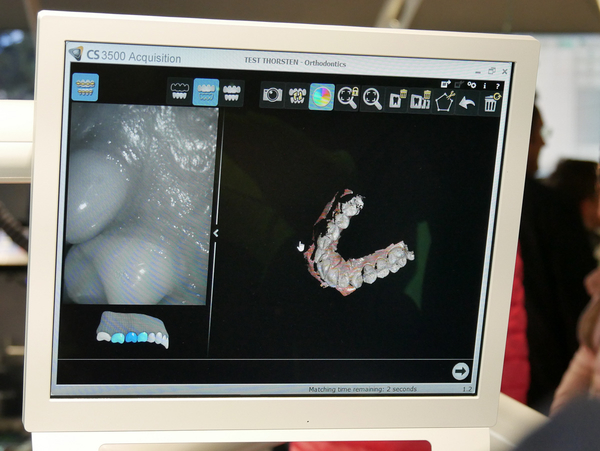The width and height of the screenshot is (600, 451).
Task: Click the upper arch tooth selection thumbnail
Action: (x=133, y=329)
